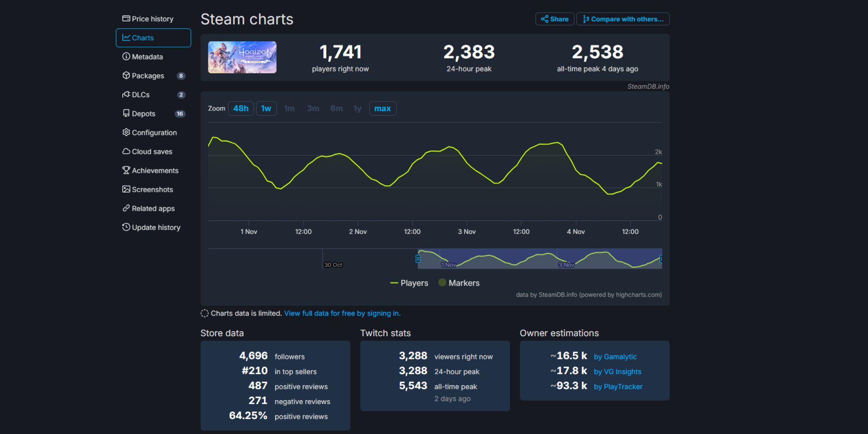868x434 pixels.
Task: Select the 6m zoom option
Action: pos(337,108)
